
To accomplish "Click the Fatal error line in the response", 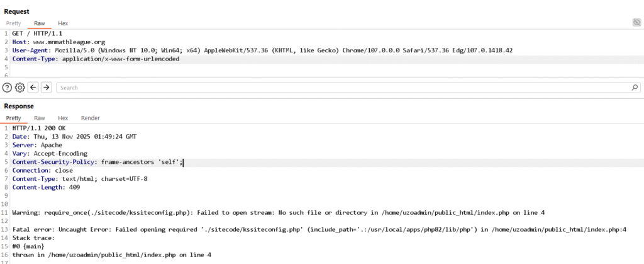I will (314, 230).
